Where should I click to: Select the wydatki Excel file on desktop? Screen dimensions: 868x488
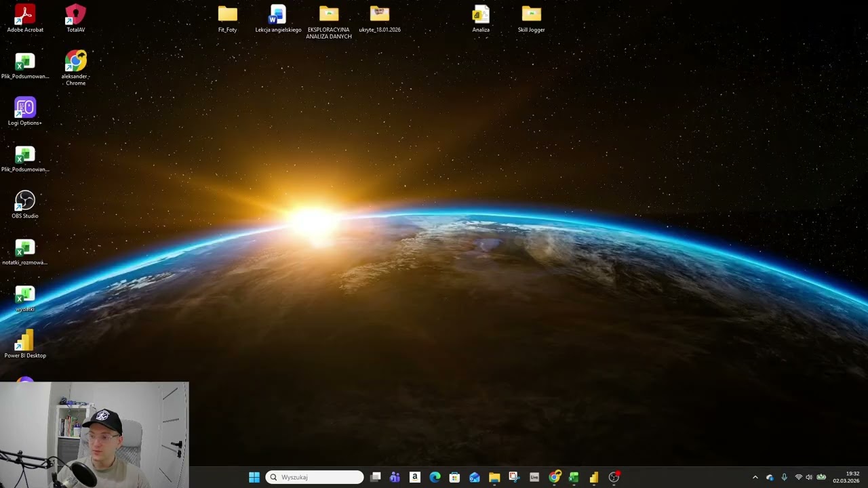pos(25,299)
